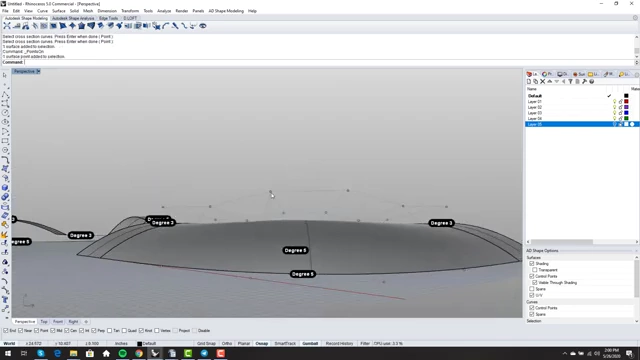Open Telegram from the taskbar

[204, 353]
